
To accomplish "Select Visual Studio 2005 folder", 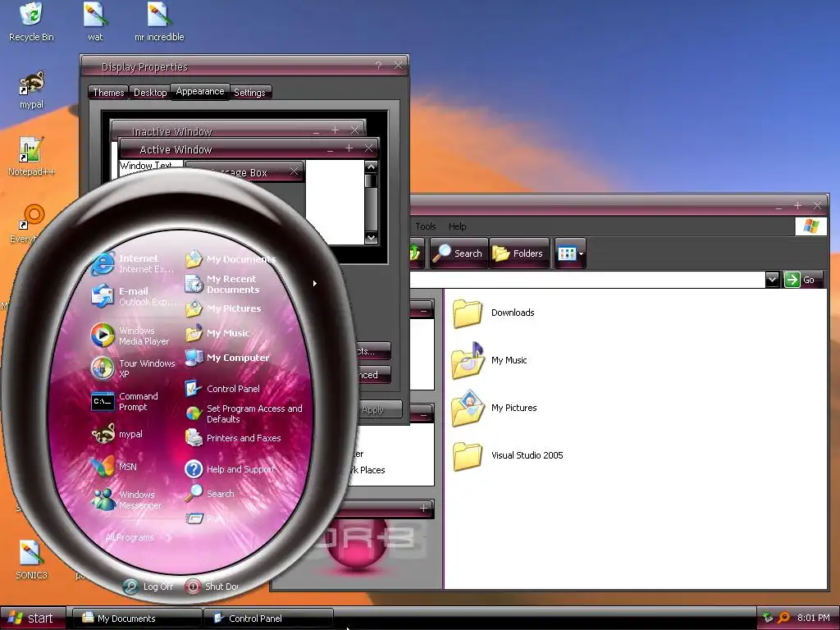I will point(507,455).
